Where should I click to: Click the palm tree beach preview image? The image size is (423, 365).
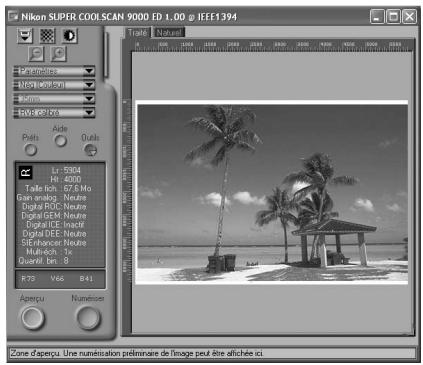pos(272,193)
